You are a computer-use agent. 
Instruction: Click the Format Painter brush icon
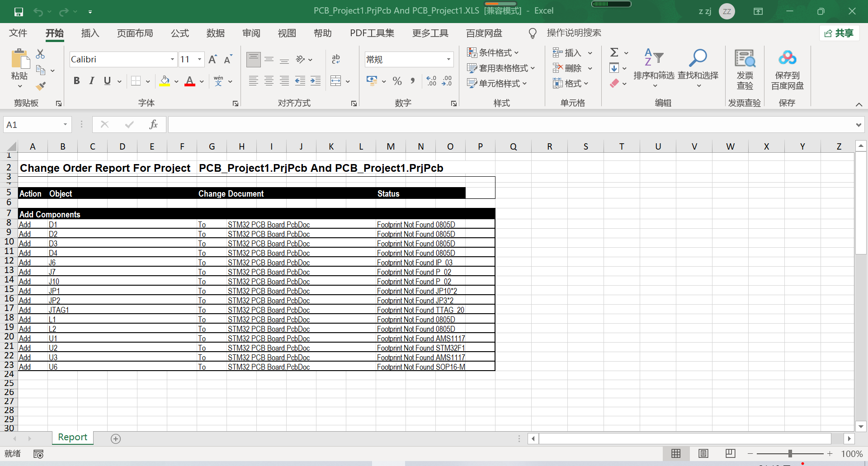(x=41, y=85)
